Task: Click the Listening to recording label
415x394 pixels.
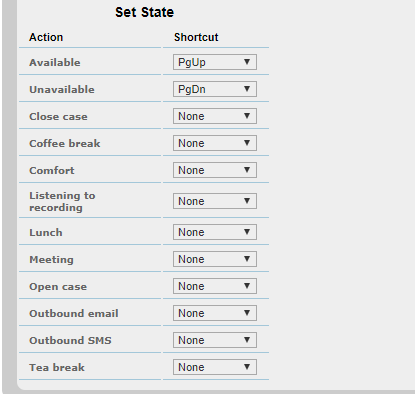Action: tap(62, 201)
